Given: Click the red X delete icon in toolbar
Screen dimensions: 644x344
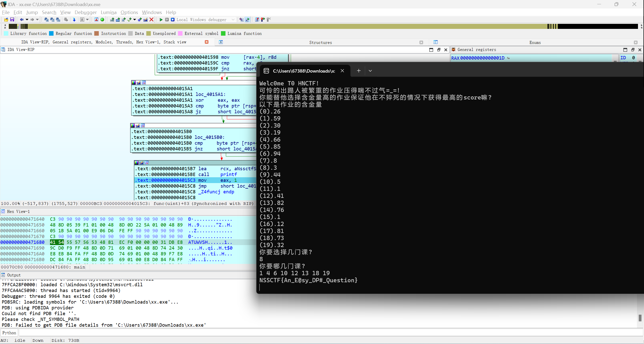Looking at the screenshot, I should pyautogui.click(x=152, y=20).
